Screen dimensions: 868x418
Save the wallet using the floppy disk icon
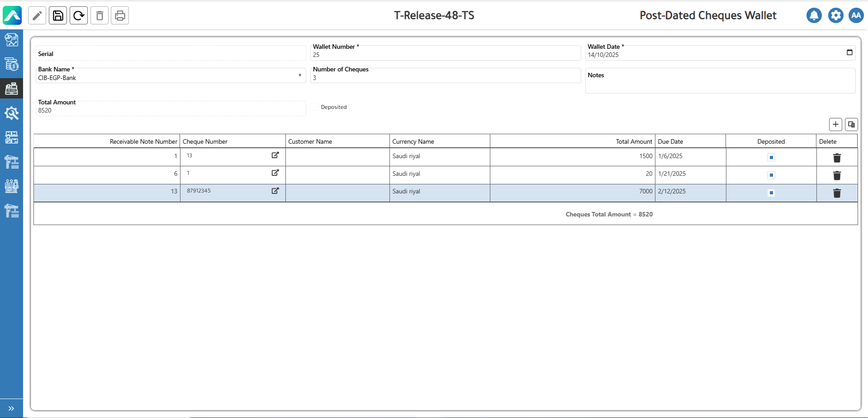[x=58, y=16]
